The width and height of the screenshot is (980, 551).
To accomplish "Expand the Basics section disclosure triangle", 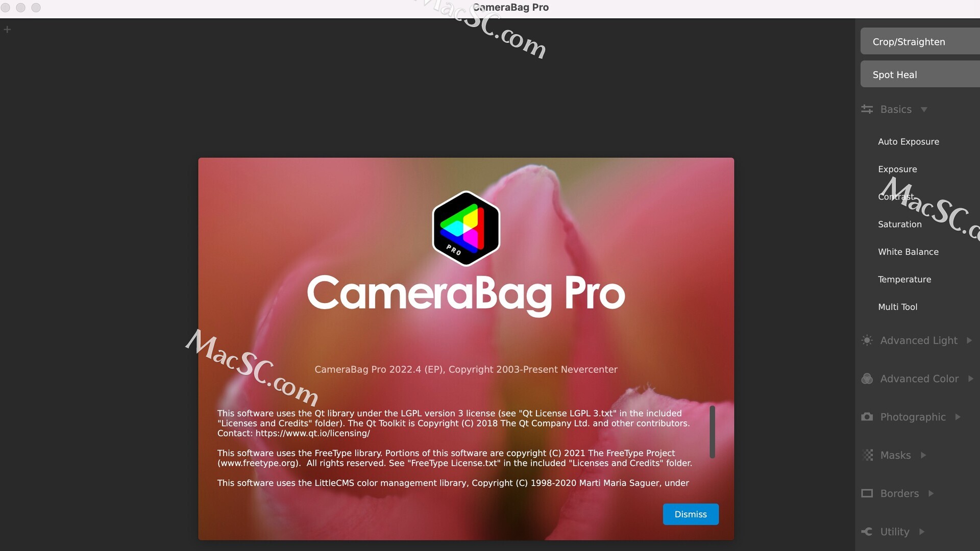I will [x=924, y=109].
